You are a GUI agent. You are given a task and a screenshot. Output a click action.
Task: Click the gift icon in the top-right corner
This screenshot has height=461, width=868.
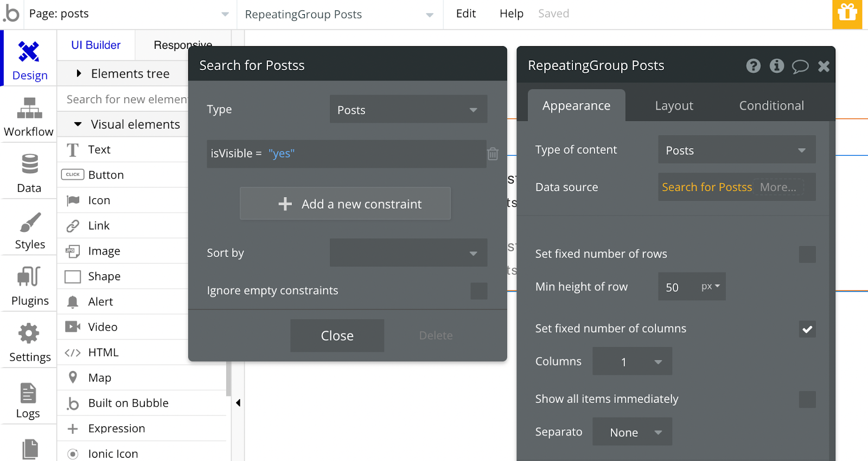click(x=847, y=14)
